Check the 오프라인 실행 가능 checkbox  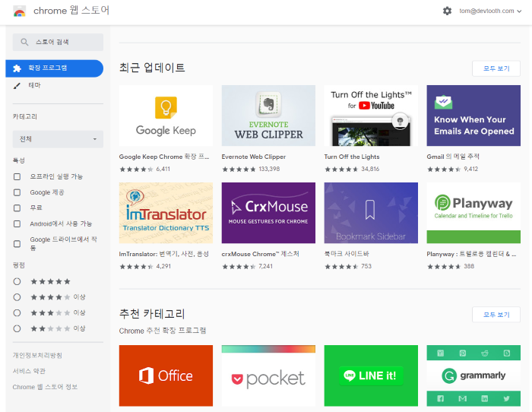point(17,176)
